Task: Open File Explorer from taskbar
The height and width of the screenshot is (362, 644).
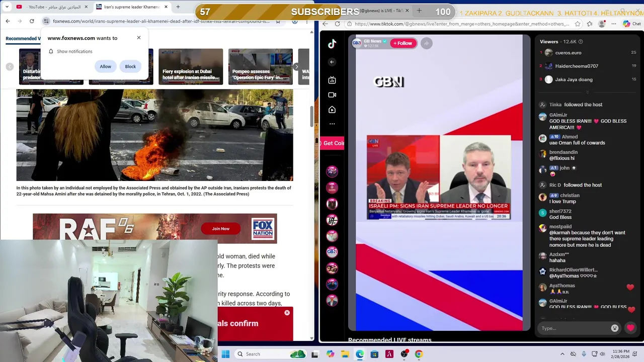Action: (345, 354)
